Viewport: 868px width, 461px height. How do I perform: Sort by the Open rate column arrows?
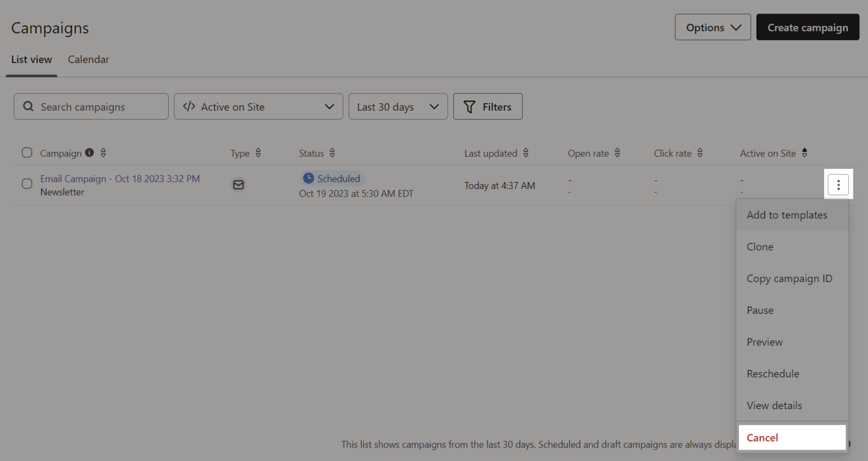coord(617,153)
